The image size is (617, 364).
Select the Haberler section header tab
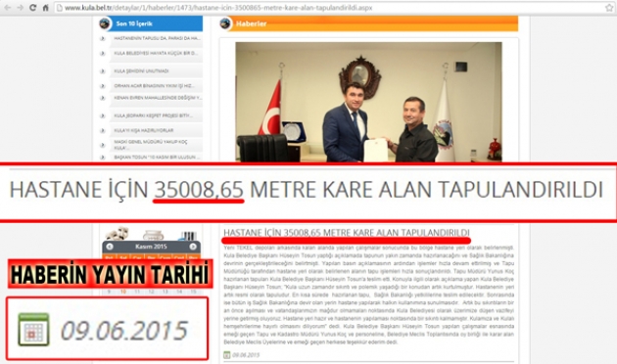tap(368, 23)
